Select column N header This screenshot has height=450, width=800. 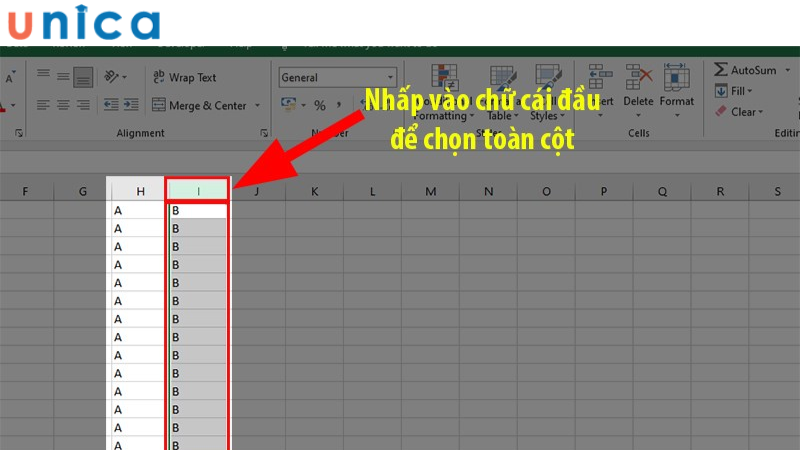[488, 191]
